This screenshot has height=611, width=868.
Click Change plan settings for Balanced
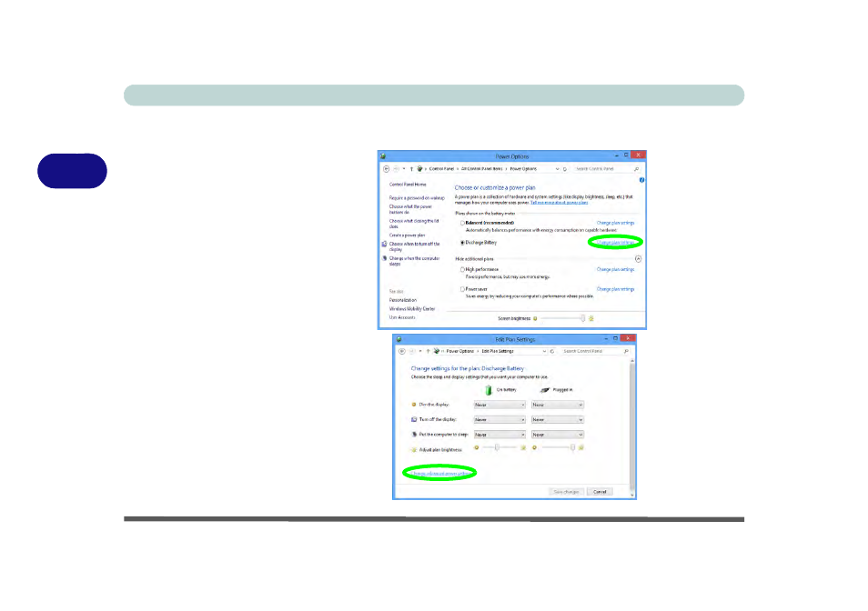(x=615, y=224)
